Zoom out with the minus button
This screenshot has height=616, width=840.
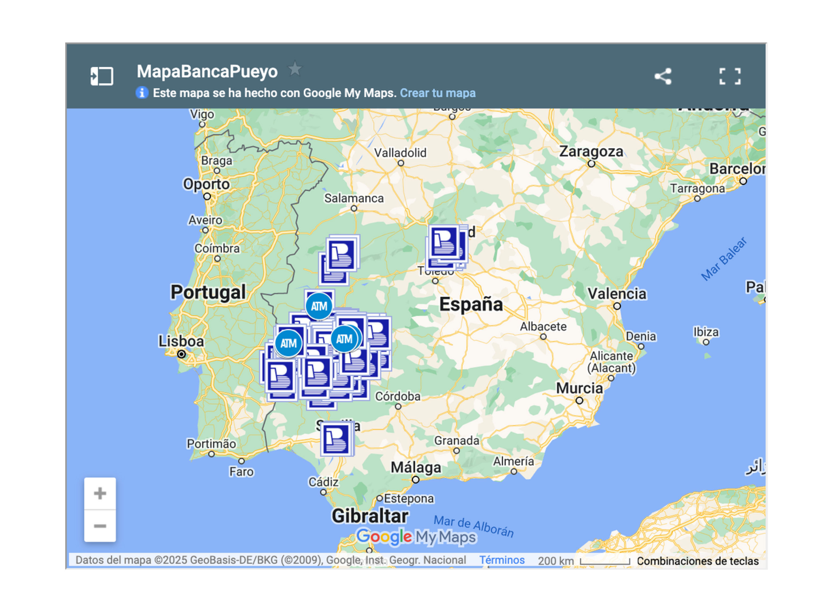[100, 526]
